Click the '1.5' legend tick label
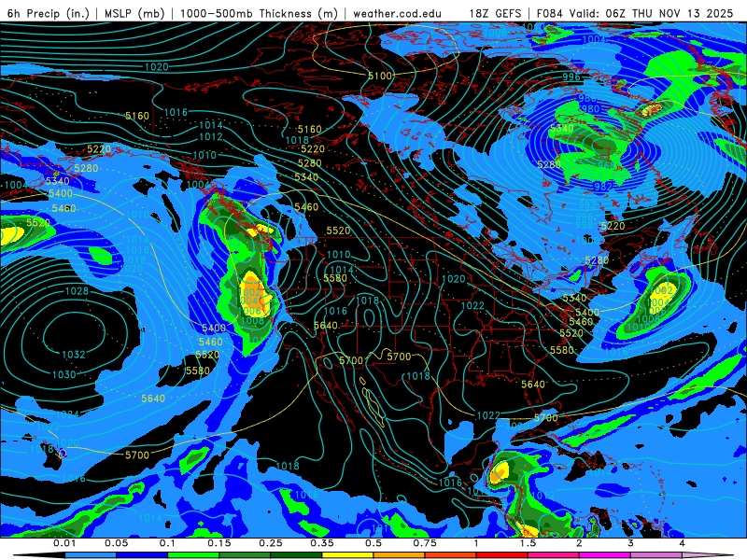Image resolution: width=747 pixels, height=560 pixels. click(528, 543)
